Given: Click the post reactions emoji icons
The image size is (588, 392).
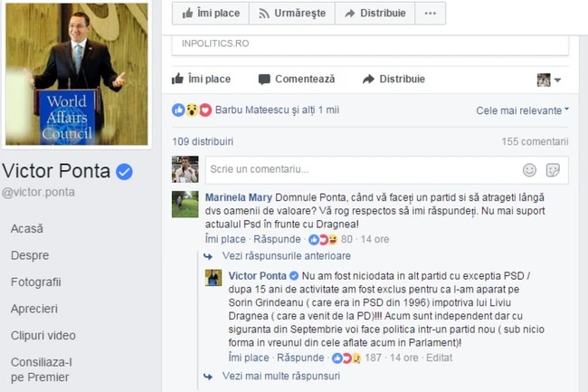Looking at the screenshot, I should point(192,110).
